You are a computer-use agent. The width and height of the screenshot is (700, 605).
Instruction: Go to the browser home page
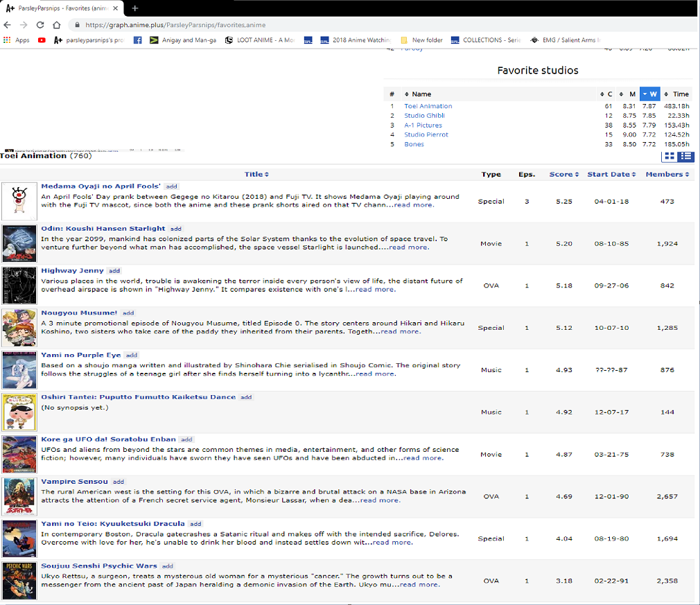(x=57, y=25)
